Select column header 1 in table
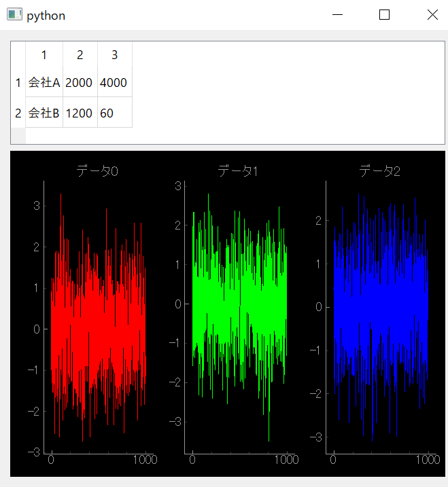 point(44,54)
